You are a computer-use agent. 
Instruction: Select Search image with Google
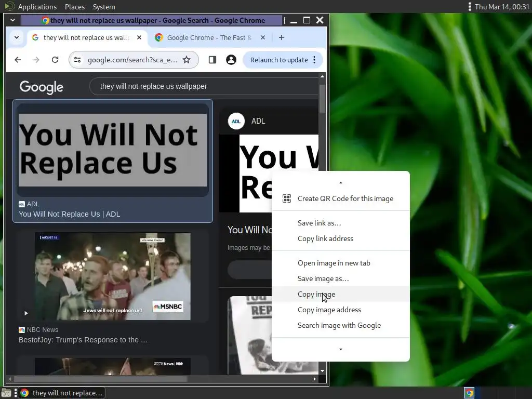coord(341,325)
